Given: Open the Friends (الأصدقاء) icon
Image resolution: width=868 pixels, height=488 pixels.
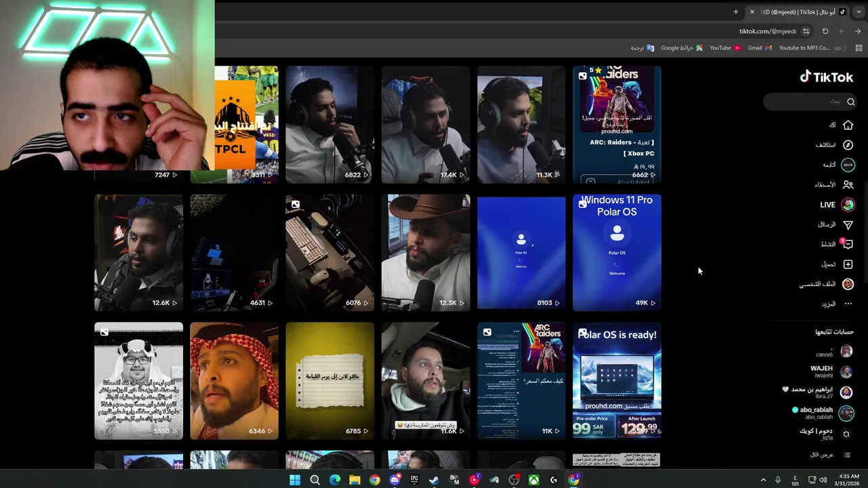Looking at the screenshot, I should (848, 184).
